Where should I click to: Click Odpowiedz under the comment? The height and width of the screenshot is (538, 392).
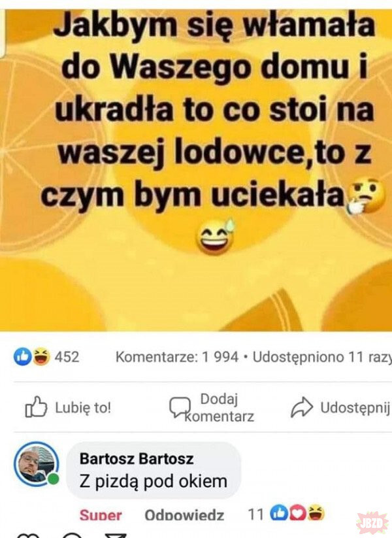pos(184,514)
